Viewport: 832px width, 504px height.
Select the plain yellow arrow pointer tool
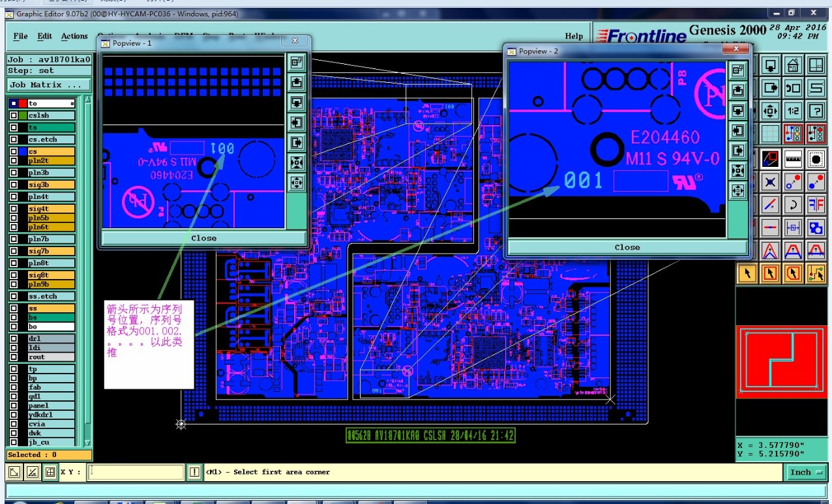747,273
